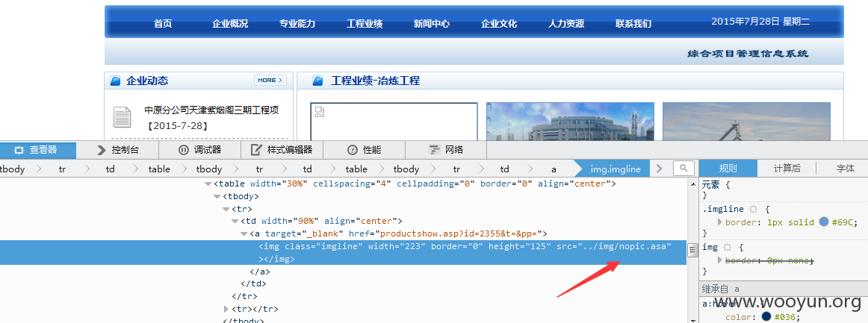The width and height of the screenshot is (868, 323).
Task: Click the MORE button in 企业动态
Action: (x=270, y=81)
